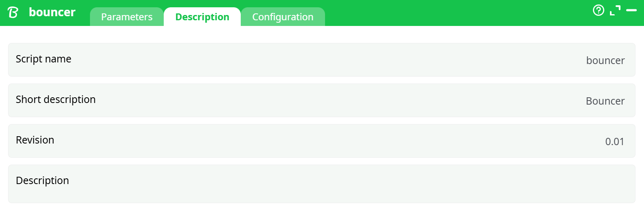Select the revision value 0.01
Screen dimensions: 644x210
[614, 141]
